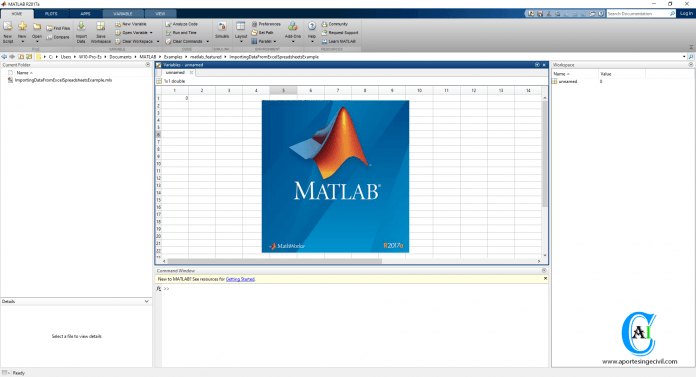
Task: Collapse the Details panel chevron
Action: tap(146, 302)
